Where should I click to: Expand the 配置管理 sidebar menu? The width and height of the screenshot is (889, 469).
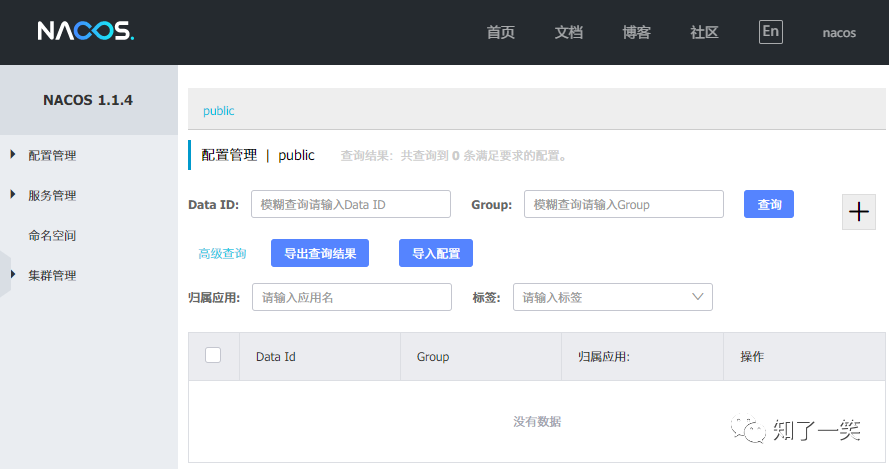point(52,155)
